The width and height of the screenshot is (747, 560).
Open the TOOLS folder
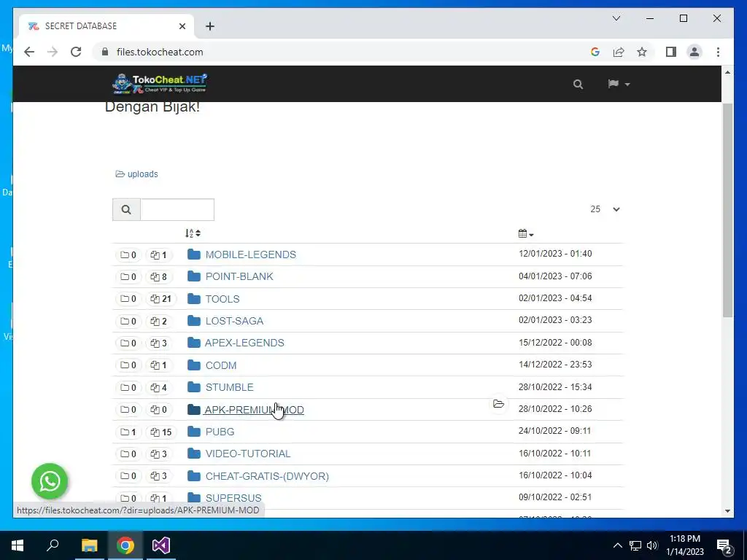point(222,299)
